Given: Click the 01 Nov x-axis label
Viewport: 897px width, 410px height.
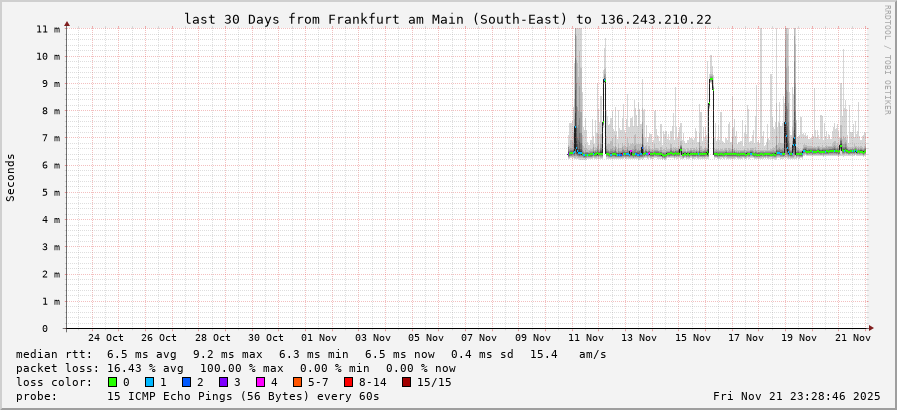Looking at the screenshot, I should coord(319,338).
